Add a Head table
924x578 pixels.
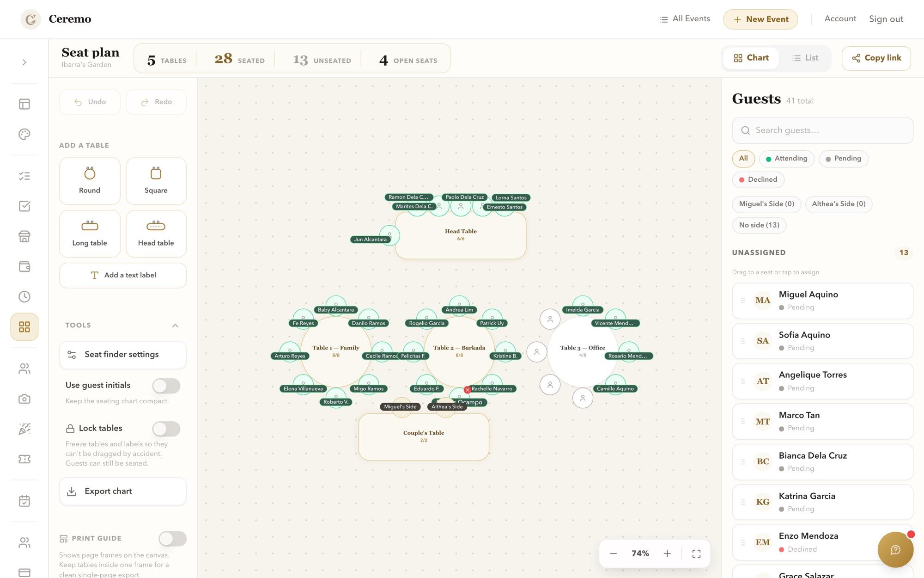click(156, 234)
